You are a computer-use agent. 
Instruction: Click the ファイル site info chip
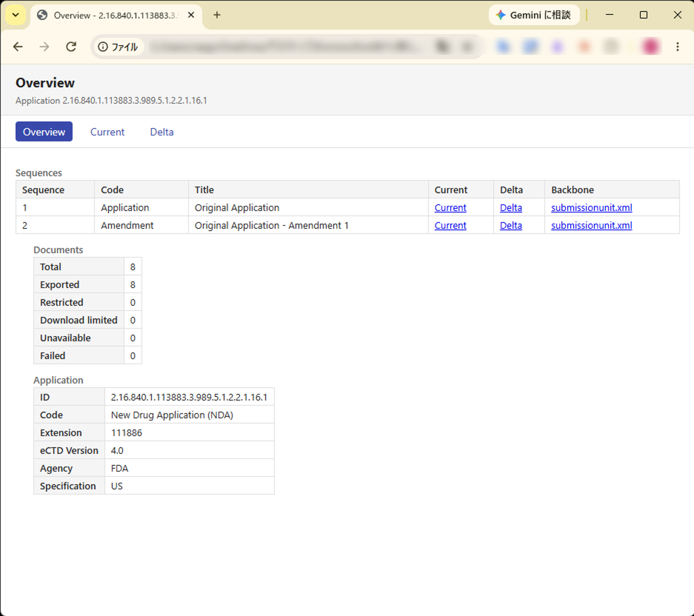point(118,47)
